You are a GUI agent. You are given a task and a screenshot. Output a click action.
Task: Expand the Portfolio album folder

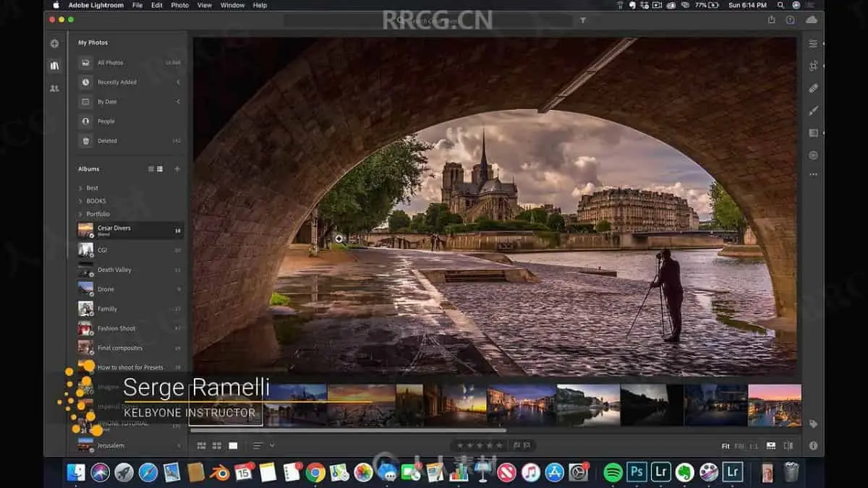pyautogui.click(x=80, y=214)
